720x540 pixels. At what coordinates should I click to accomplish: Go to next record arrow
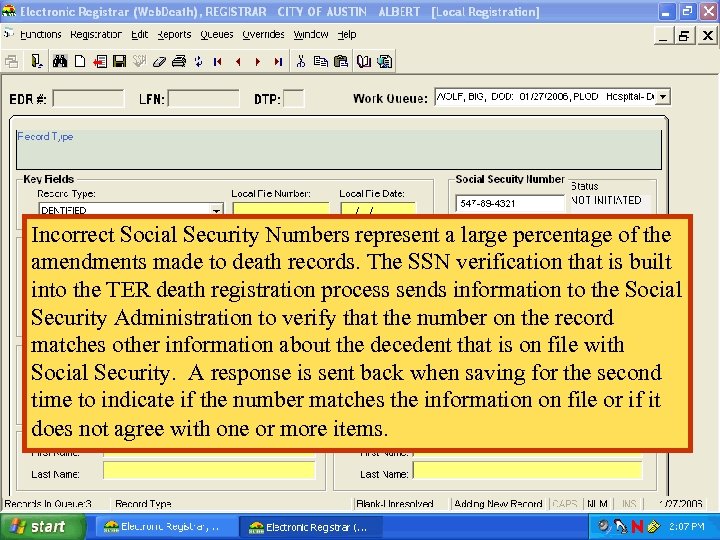click(x=258, y=61)
